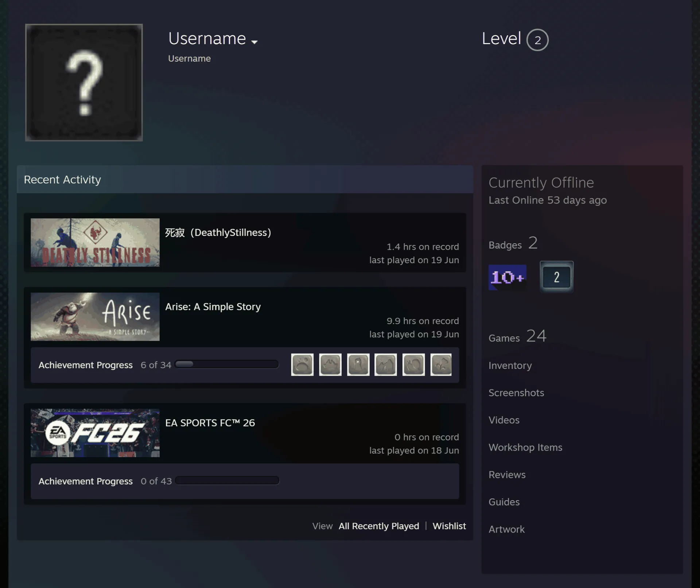Click the FC 26 0 of 43 progress bar
This screenshot has width=700, height=588.
coord(227,480)
